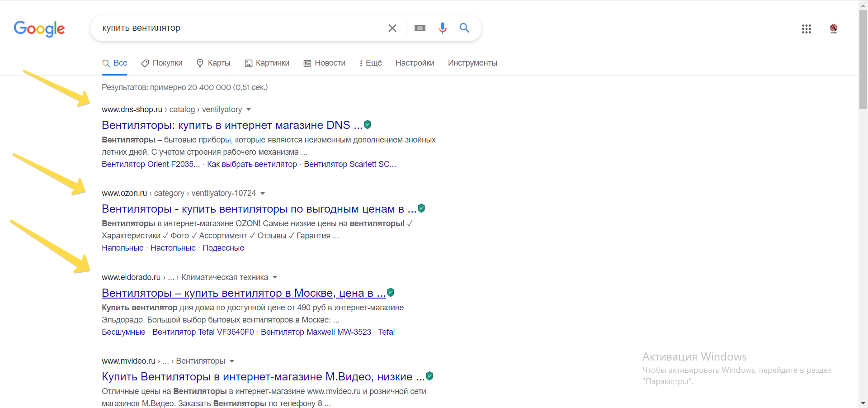Click the green shield next to M.Видео result
868x408 pixels.
(x=429, y=376)
